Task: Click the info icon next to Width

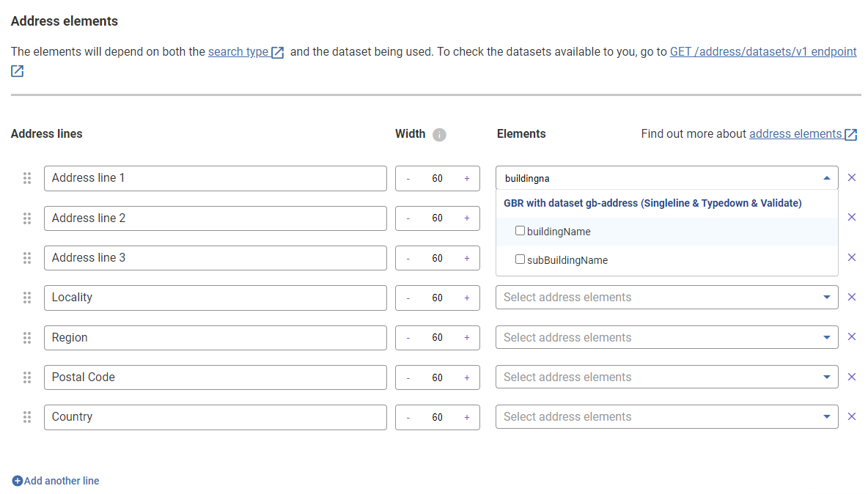Action: [438, 134]
